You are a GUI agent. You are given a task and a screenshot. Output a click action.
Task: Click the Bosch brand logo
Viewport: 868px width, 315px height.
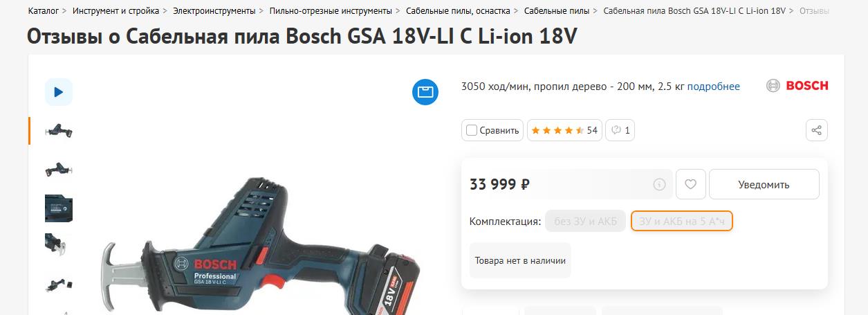(x=797, y=86)
